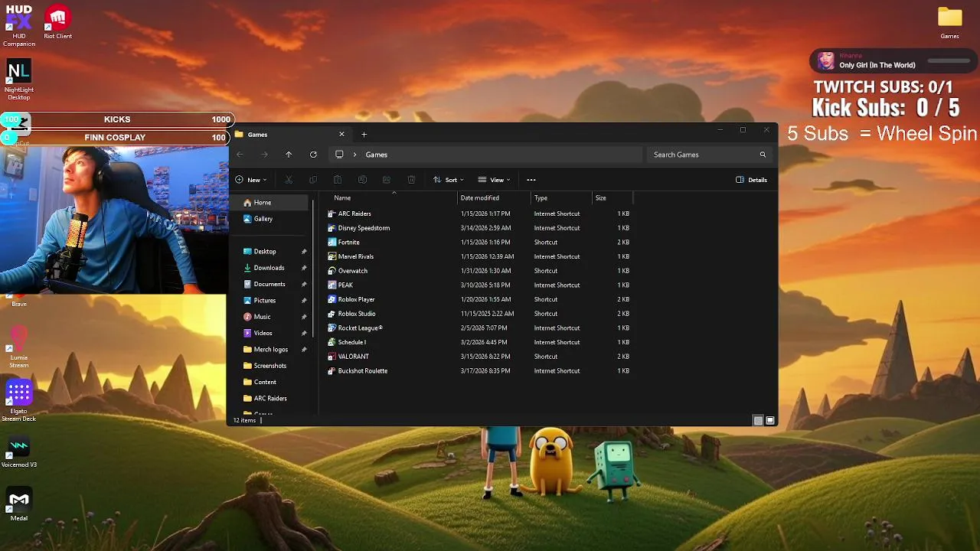Click the Games breadcrumb in the address bar
This screenshot has height=551, width=980.
376,155
